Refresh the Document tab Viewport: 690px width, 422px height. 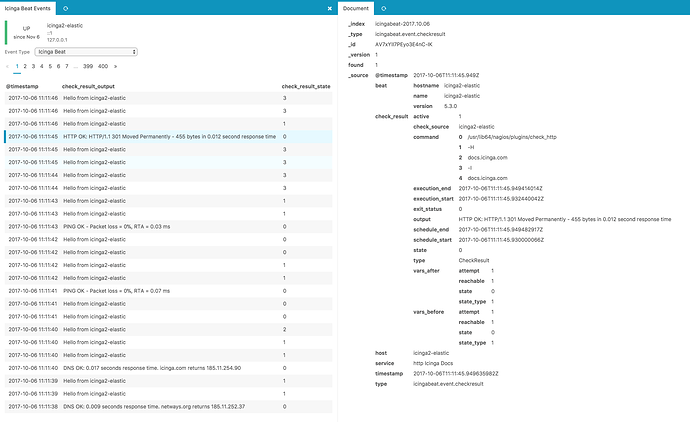coord(384,8)
